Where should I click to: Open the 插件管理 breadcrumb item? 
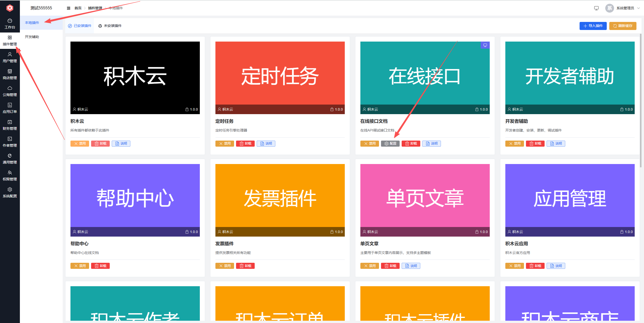click(x=95, y=8)
